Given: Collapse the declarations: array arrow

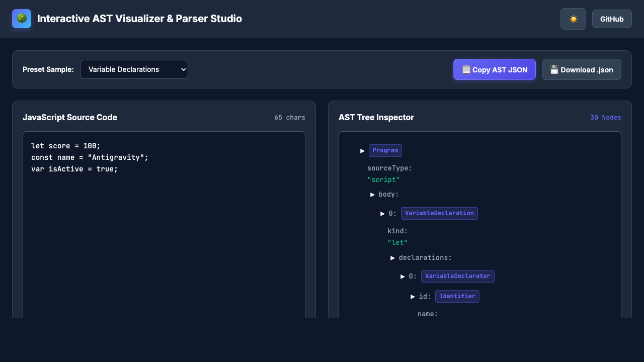Looking at the screenshot, I should coord(392,257).
